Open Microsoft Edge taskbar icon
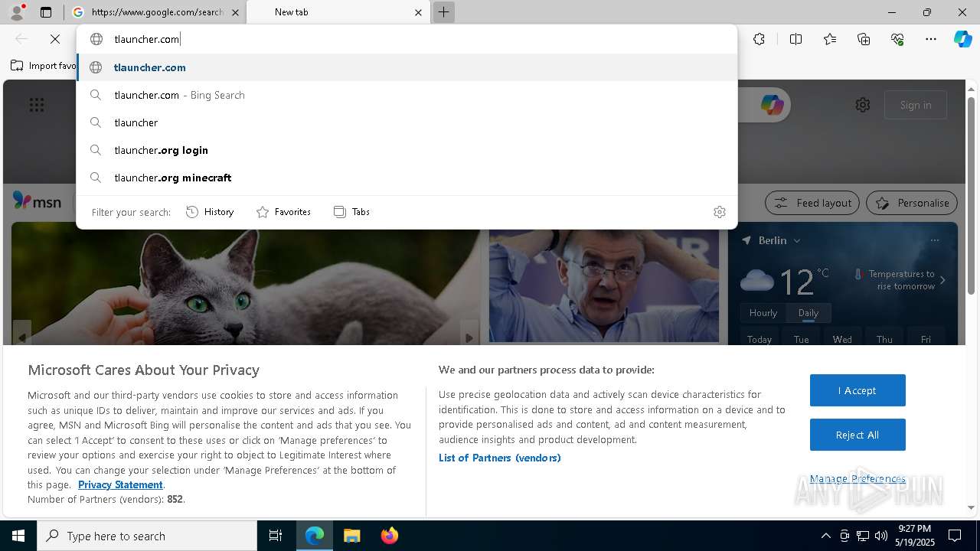Image resolution: width=980 pixels, height=551 pixels. (315, 536)
